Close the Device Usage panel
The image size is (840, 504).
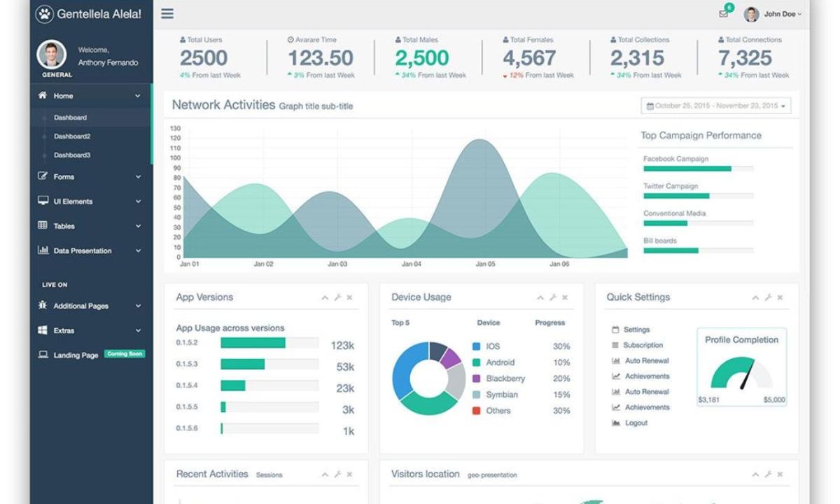(x=565, y=297)
